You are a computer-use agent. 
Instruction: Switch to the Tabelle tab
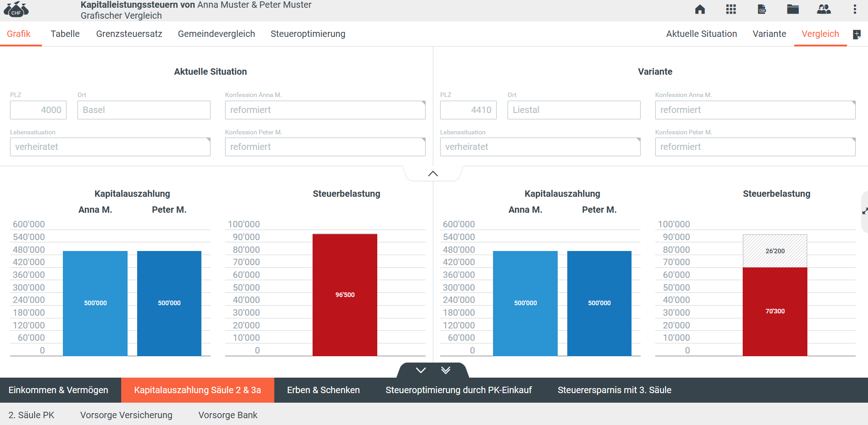[x=65, y=34]
